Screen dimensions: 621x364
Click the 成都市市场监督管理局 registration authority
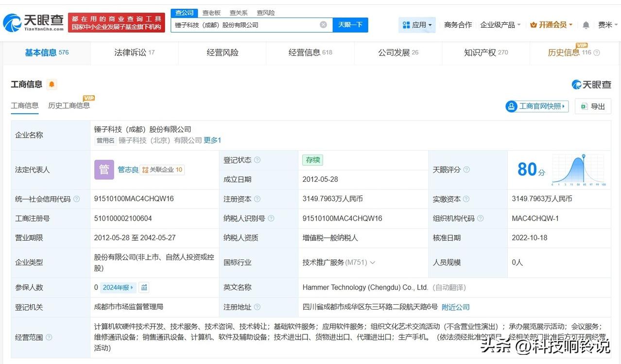point(129,307)
